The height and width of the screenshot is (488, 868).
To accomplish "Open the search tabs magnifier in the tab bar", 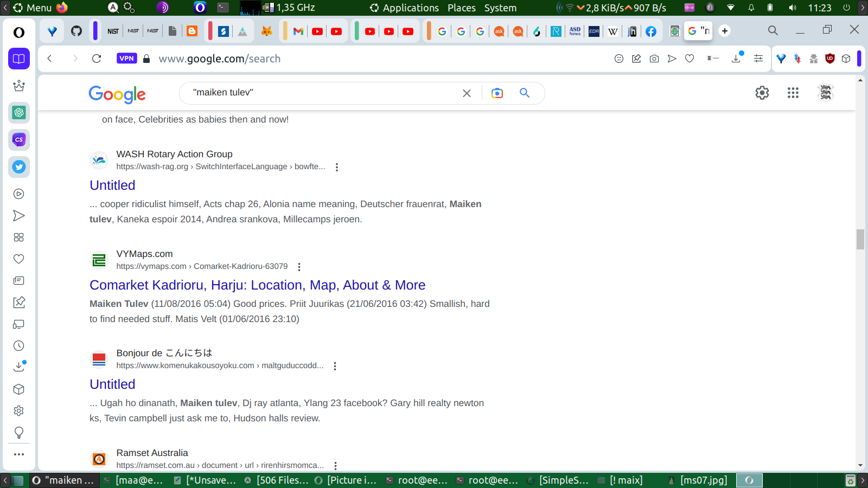I will [x=773, y=31].
